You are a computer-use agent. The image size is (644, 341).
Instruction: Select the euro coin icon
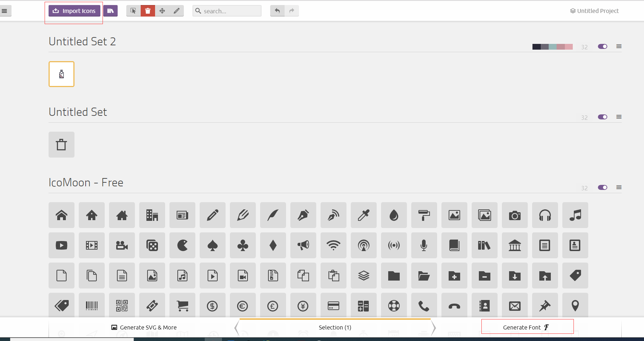(243, 306)
